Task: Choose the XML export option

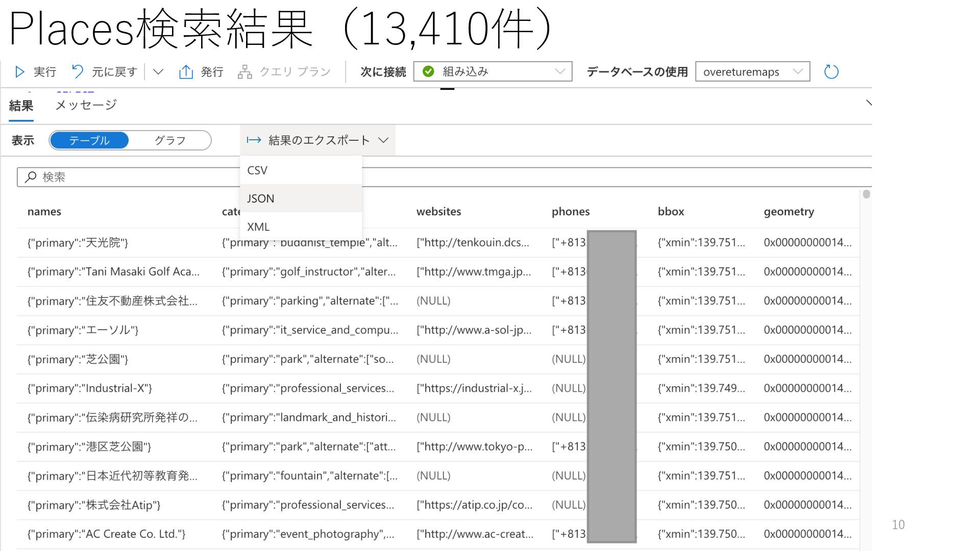Action: (258, 227)
